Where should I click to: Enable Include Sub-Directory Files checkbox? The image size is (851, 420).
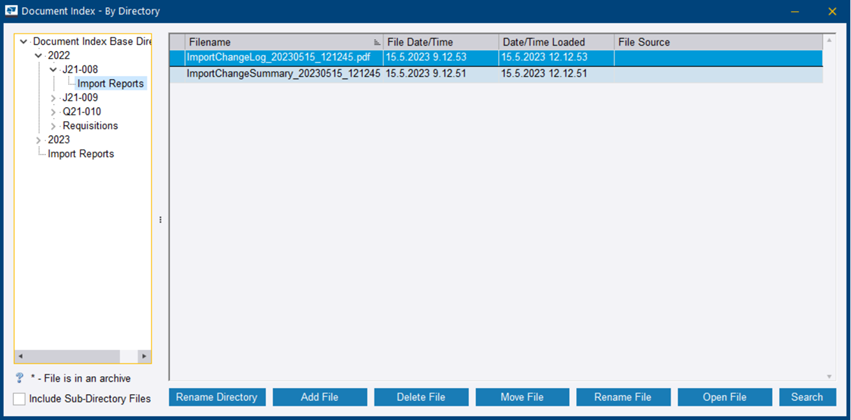(x=20, y=398)
